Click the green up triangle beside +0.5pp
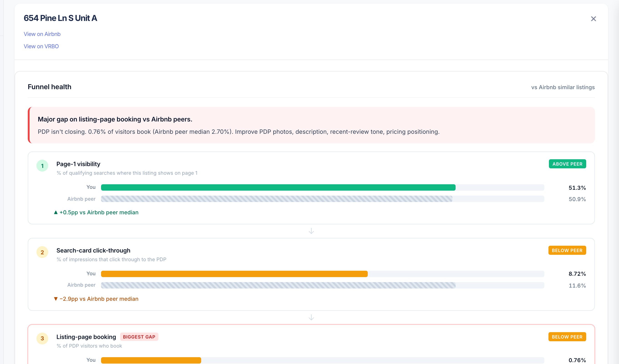 click(x=56, y=212)
